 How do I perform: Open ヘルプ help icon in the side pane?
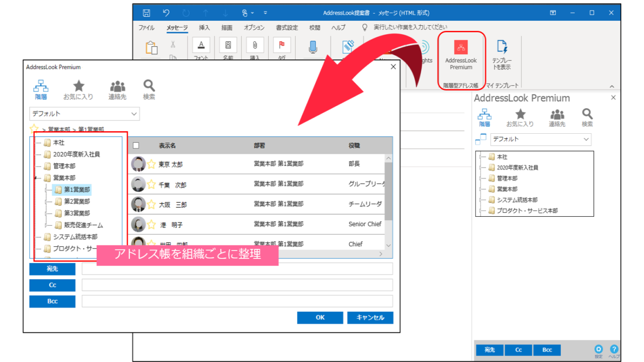pyautogui.click(x=614, y=351)
